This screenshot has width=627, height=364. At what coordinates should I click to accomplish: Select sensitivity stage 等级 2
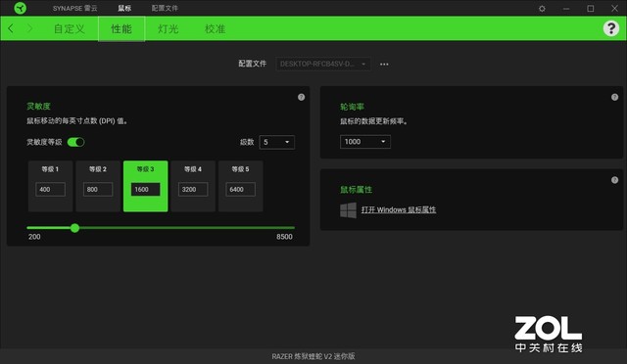click(98, 186)
